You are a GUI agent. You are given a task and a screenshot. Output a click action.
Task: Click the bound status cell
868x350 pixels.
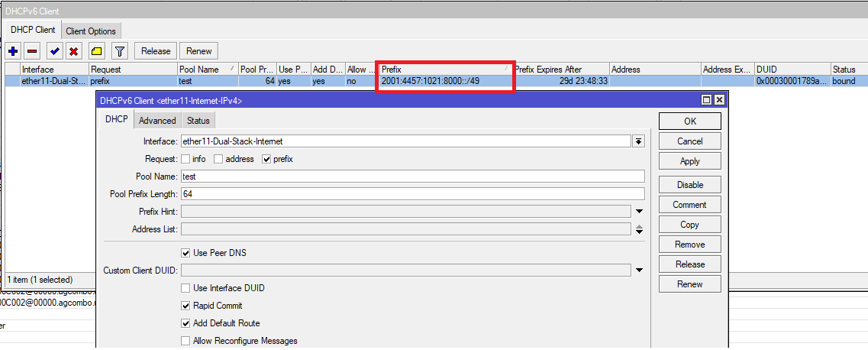pos(849,81)
